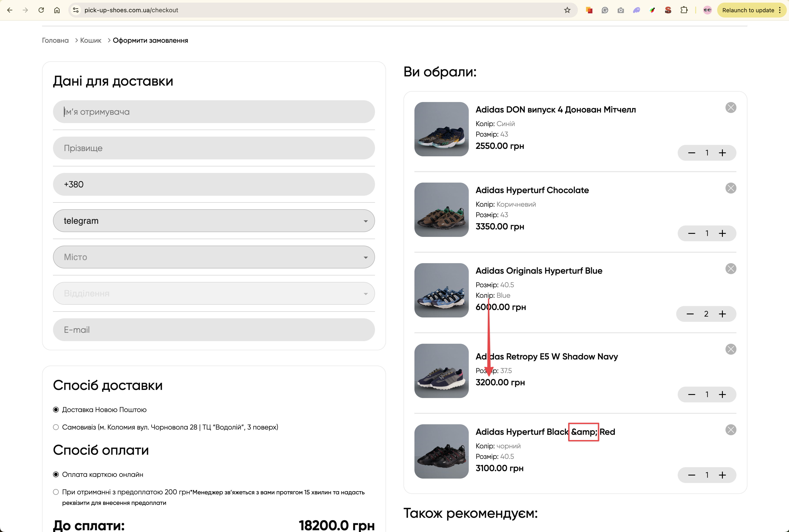Focus the Прізвище input field
The image size is (789, 532).
[x=214, y=148]
